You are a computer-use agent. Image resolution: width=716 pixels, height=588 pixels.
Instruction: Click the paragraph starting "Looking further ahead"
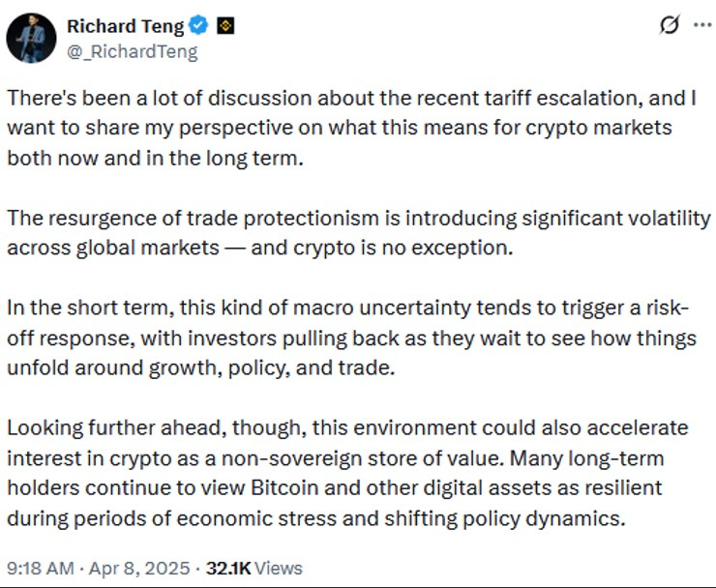point(347,473)
